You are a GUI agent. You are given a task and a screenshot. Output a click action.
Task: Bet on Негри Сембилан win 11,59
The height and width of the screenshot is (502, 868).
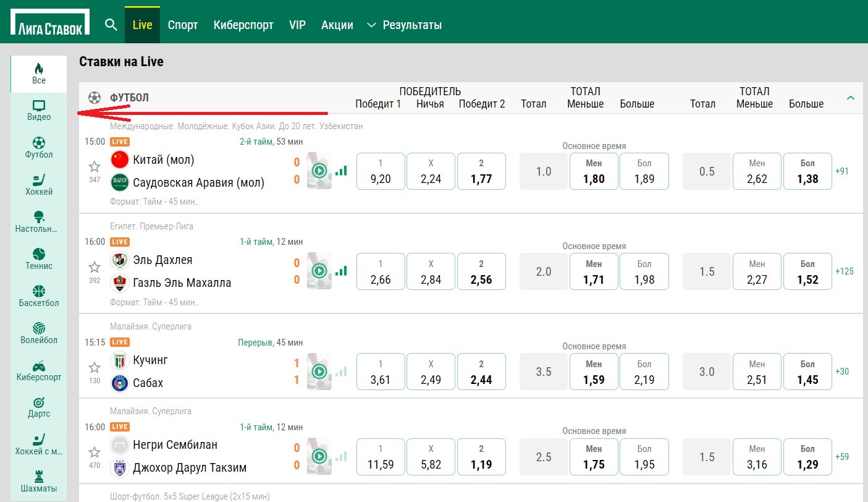click(x=381, y=457)
